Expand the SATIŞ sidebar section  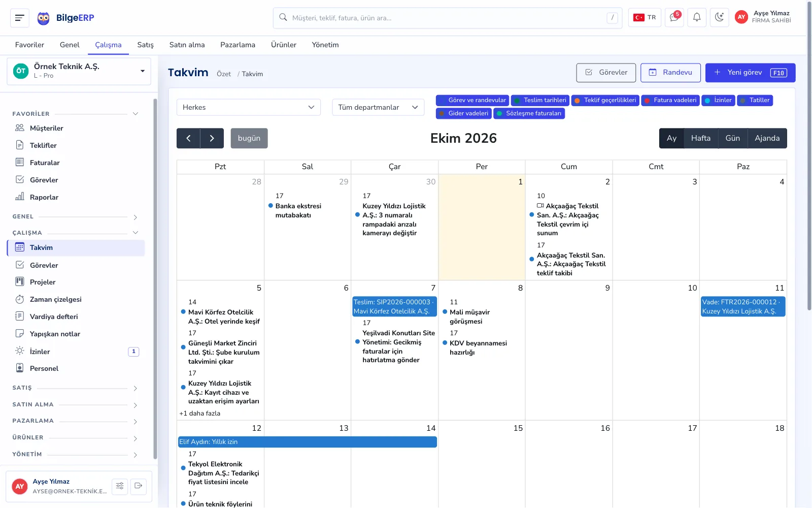pos(75,388)
